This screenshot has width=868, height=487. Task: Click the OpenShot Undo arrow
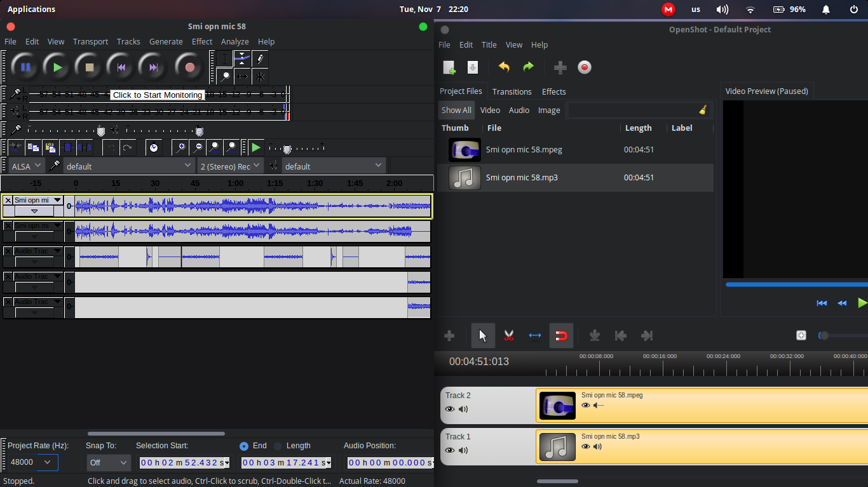coord(504,67)
